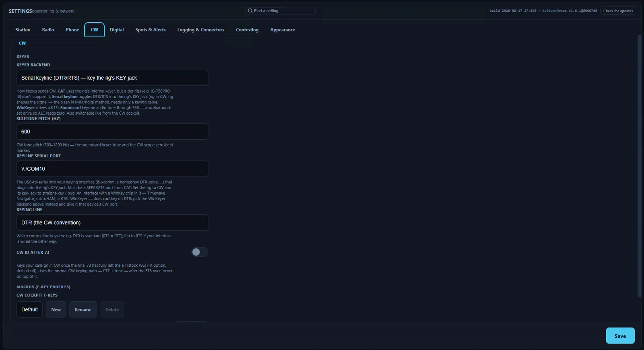Toggle CW ID After 73 switch
The width and height of the screenshot is (644, 350).
(200, 252)
